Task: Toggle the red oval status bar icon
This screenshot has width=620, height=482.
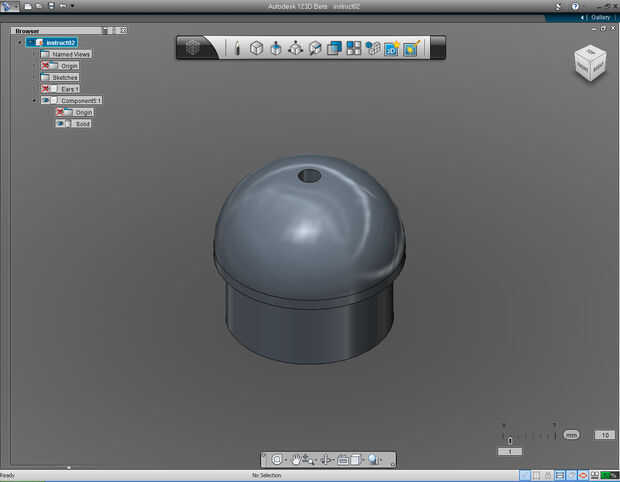Action: click(583, 475)
